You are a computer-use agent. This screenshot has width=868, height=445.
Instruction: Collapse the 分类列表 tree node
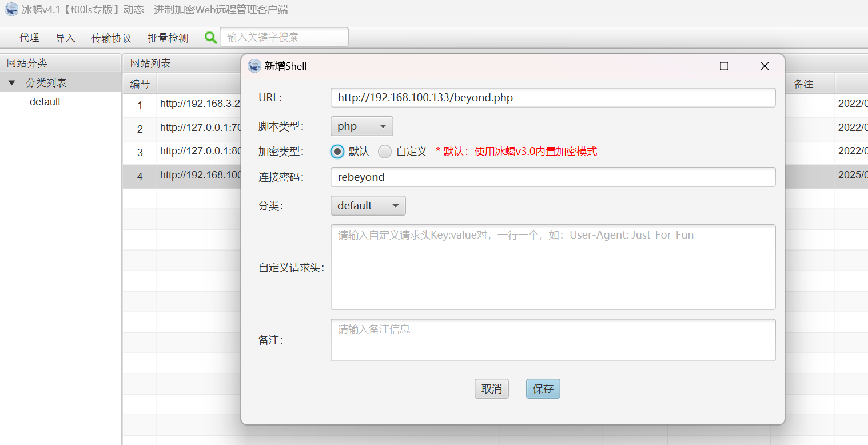(x=12, y=84)
